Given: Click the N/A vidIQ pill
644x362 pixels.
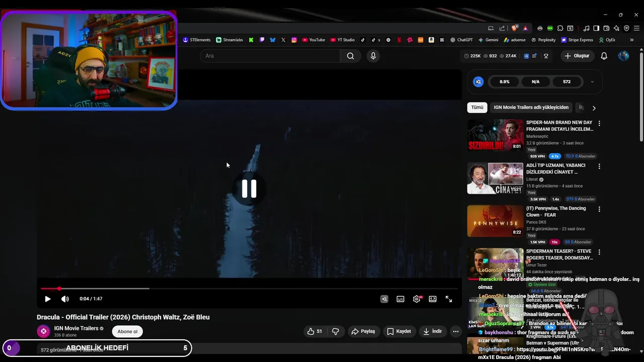Looking at the screenshot, I should (x=535, y=81).
